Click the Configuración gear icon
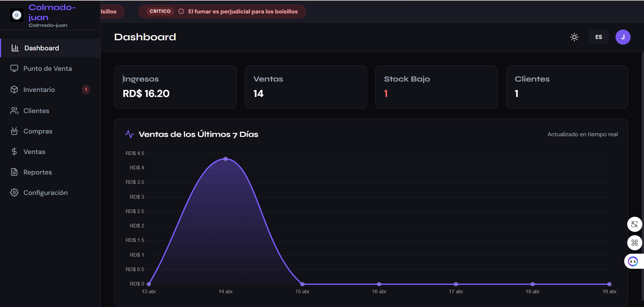Screen dimensions: 644x307 (x=14, y=192)
